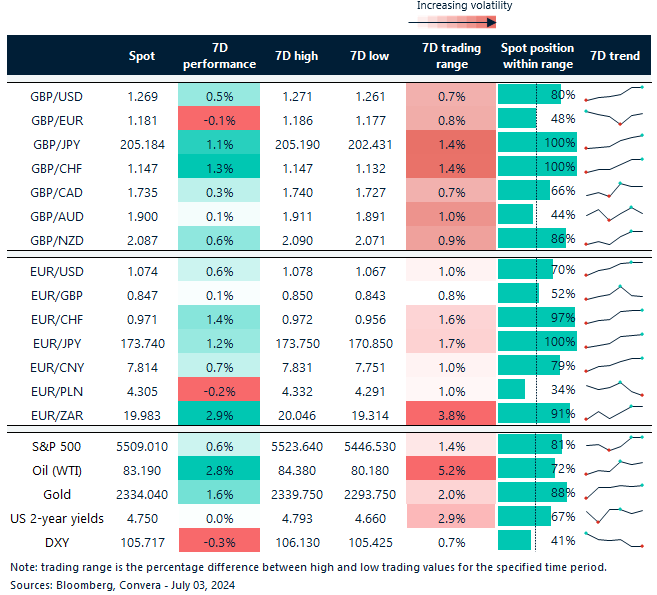
Task: Open the US 2-year yields trend sparkline
Action: pos(613,516)
